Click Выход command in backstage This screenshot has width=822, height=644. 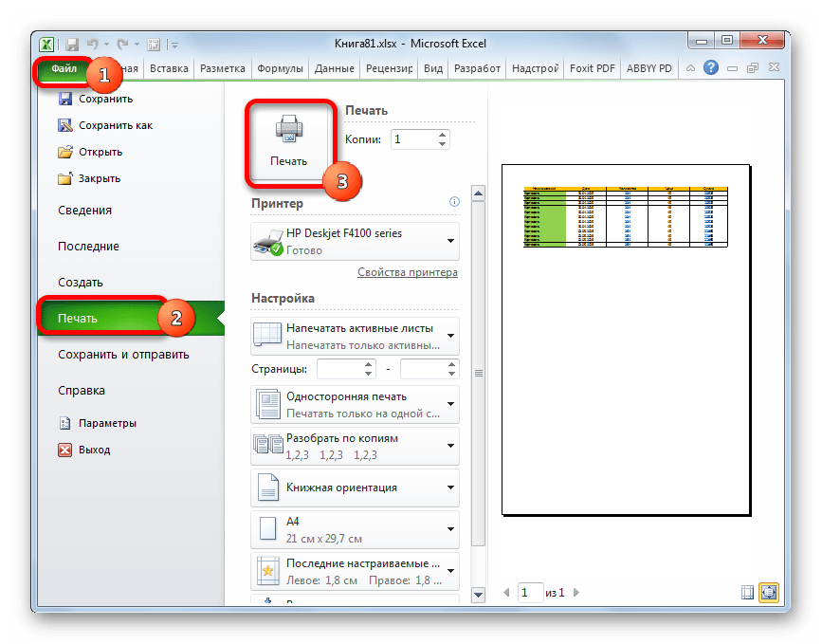click(95, 450)
